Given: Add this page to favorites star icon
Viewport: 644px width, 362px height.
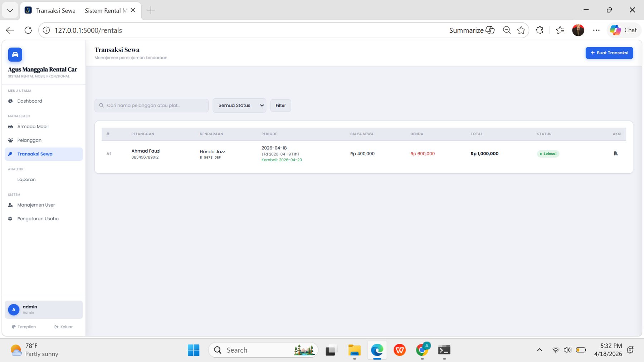Looking at the screenshot, I should (x=521, y=30).
